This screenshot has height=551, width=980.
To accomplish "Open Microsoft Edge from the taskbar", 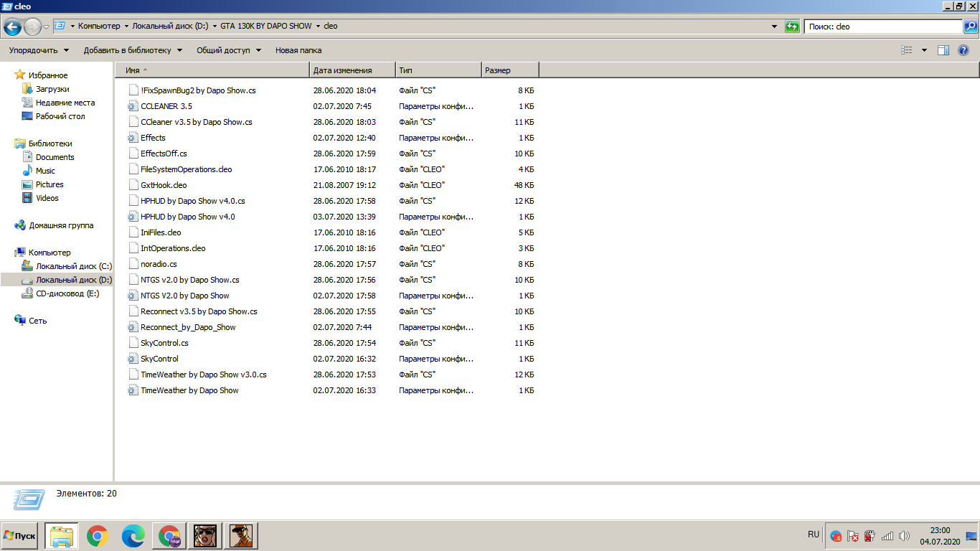I will point(133,535).
